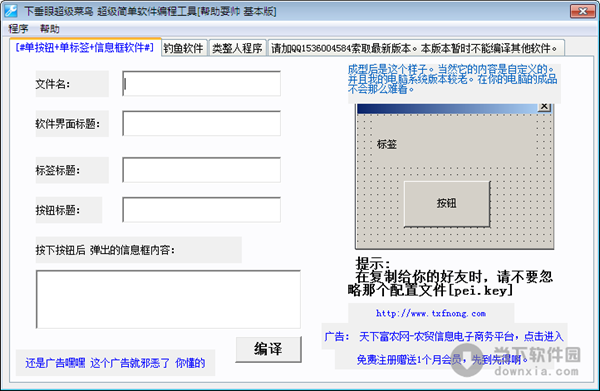This screenshot has height=391, width=600.
Task: Click the 文件名: label
Action: (53, 84)
